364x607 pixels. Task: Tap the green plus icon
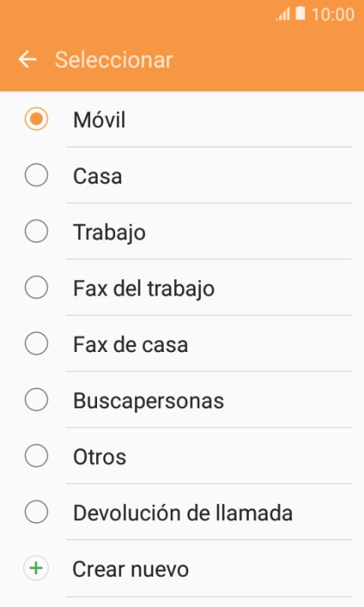pos(36,568)
